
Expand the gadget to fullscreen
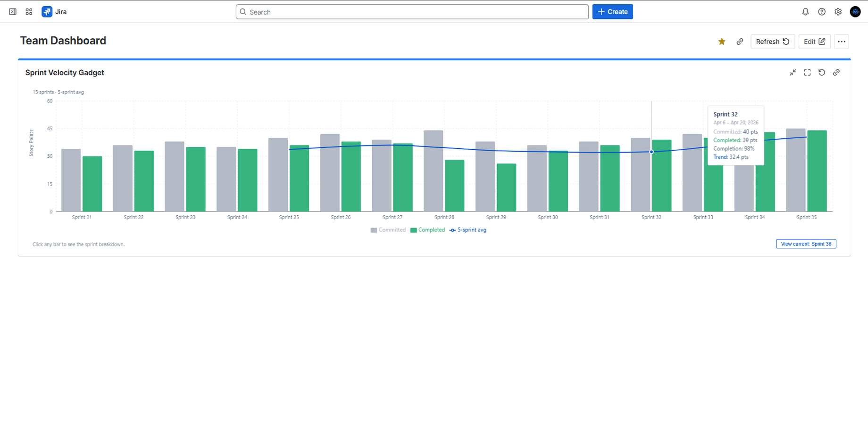click(x=807, y=72)
